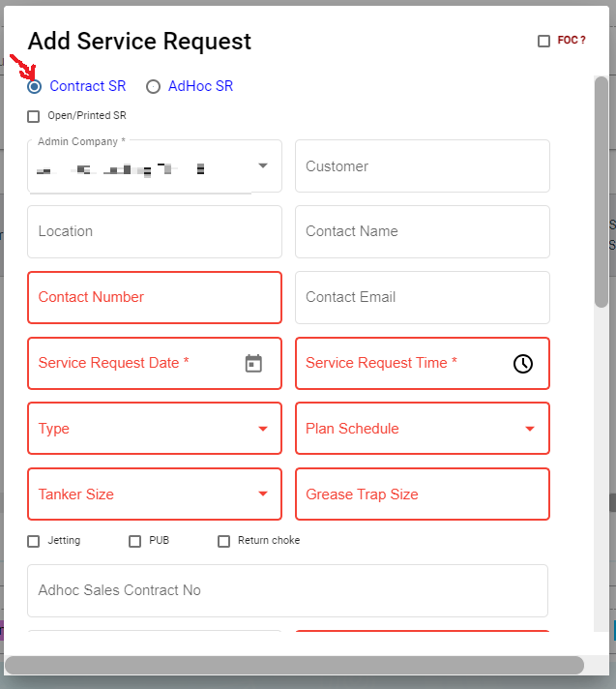Open the Service Request Date calendar icon
616x689 pixels.
pos(253,364)
